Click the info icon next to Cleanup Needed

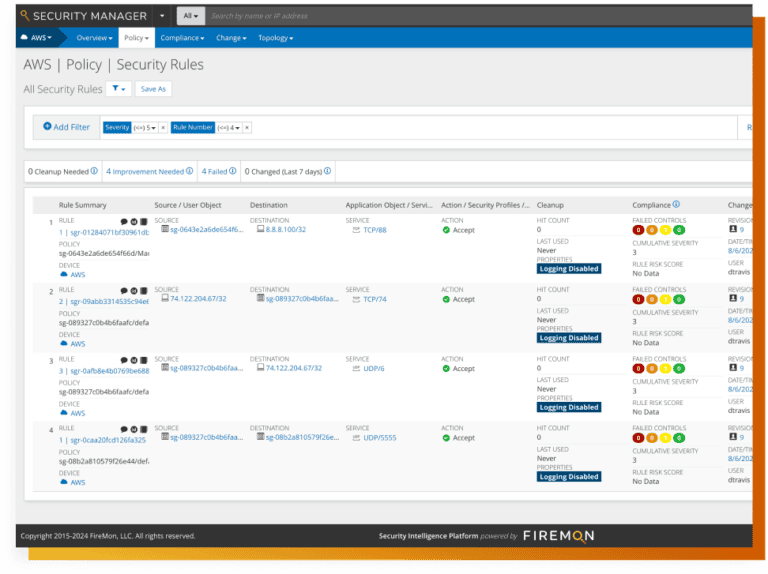(x=94, y=171)
